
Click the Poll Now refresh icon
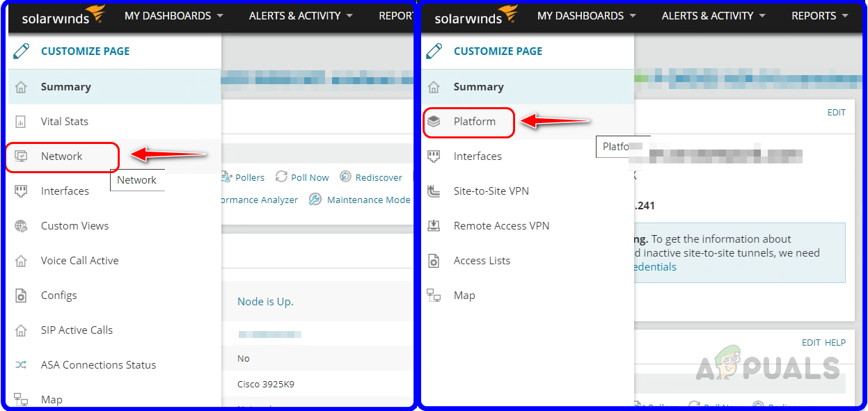[282, 177]
